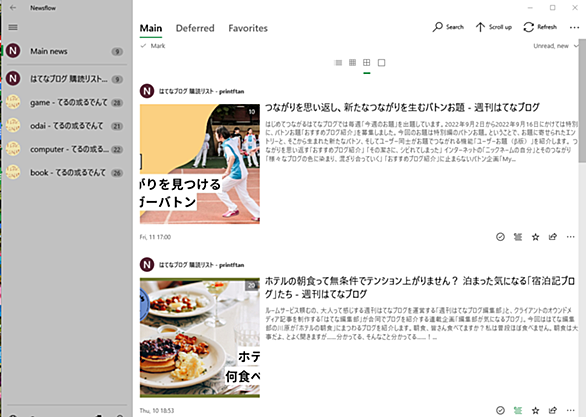Screen dimensions: 586x417
Task: Click the unread count badge beside Main news
Action: [x=117, y=52]
